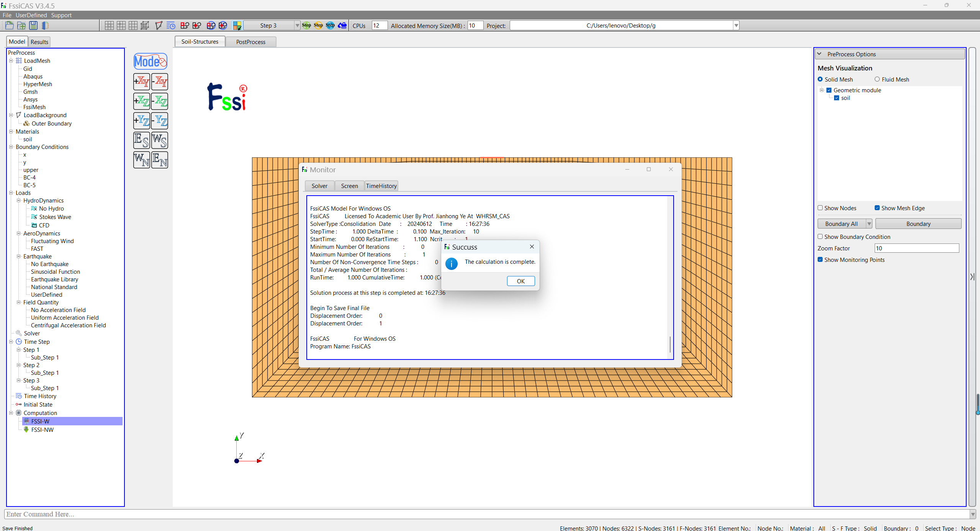Screen dimensions: 980x531
Task: Select Solid Mesh radio button
Action: (x=820, y=79)
